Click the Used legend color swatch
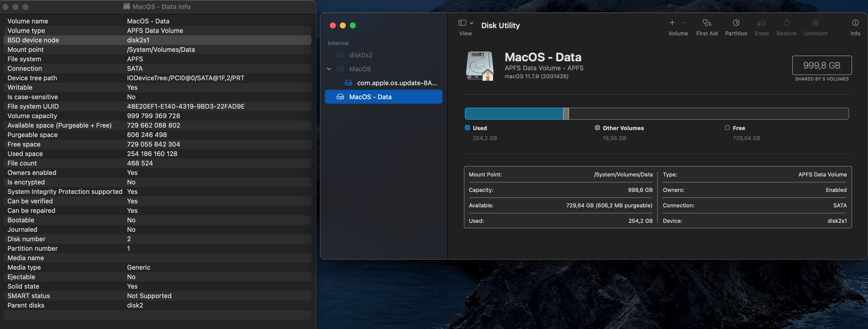This screenshot has height=329, width=868. [x=467, y=128]
